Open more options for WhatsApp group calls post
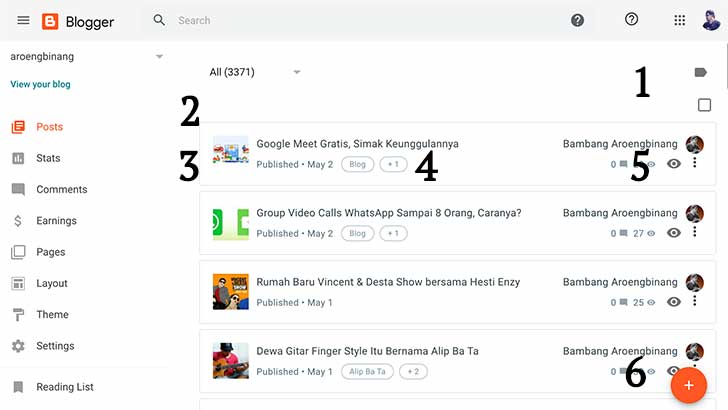This screenshot has height=410, width=728. (x=695, y=231)
